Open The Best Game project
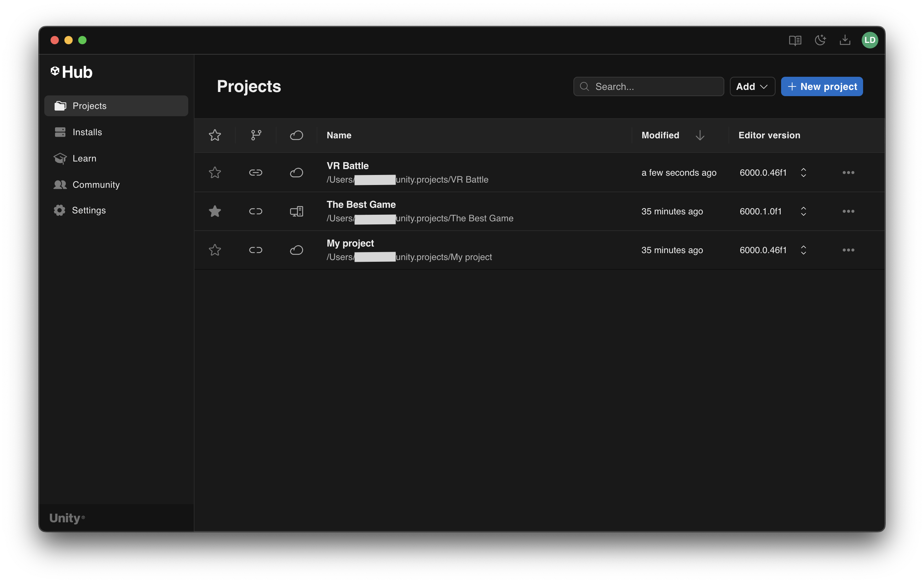 pyautogui.click(x=361, y=204)
